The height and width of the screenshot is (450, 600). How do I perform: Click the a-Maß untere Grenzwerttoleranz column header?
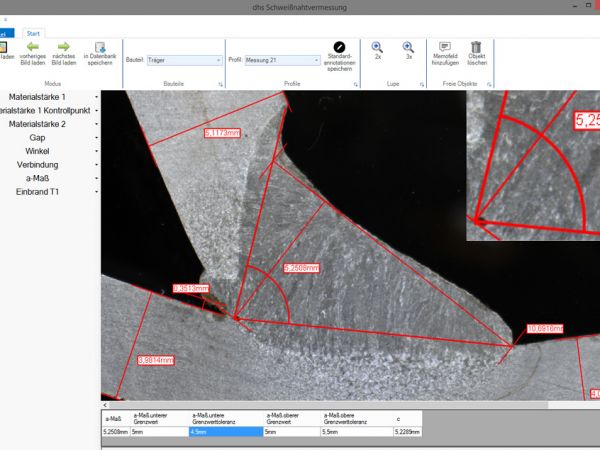(x=226, y=419)
